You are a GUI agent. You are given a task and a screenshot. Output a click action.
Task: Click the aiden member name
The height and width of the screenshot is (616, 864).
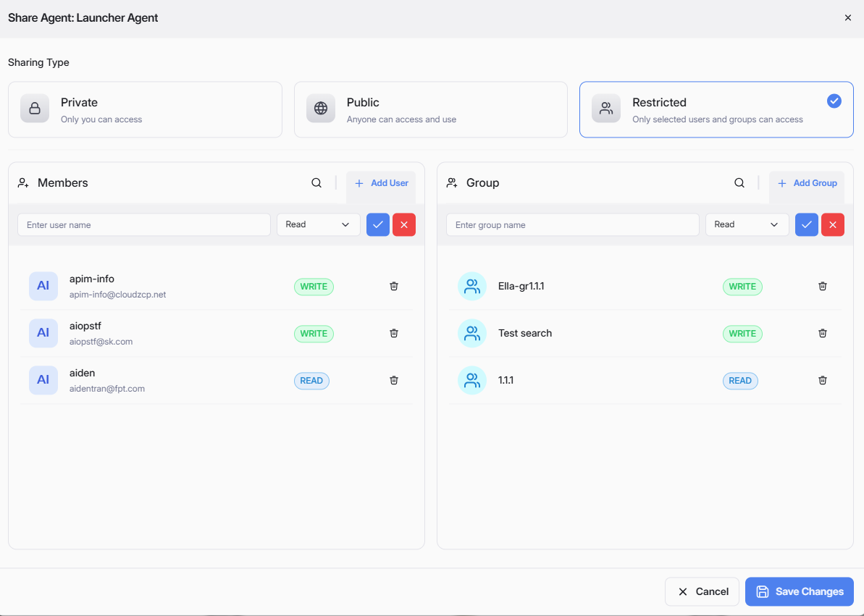pyautogui.click(x=82, y=373)
